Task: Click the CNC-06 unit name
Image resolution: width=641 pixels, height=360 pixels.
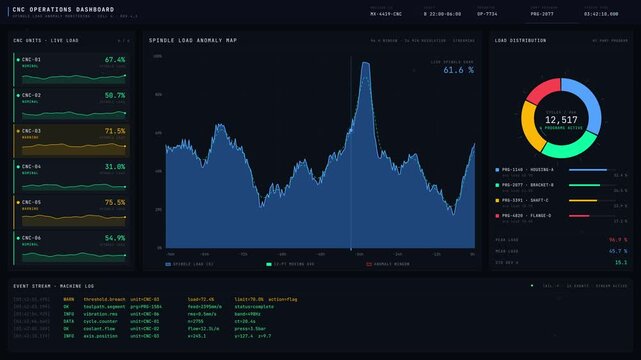Action: coord(31,238)
